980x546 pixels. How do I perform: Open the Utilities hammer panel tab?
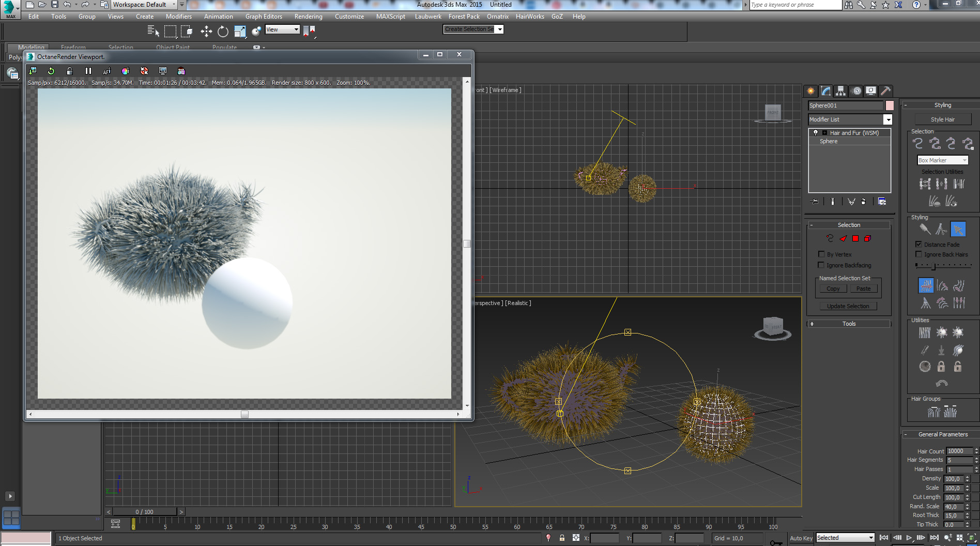(885, 91)
